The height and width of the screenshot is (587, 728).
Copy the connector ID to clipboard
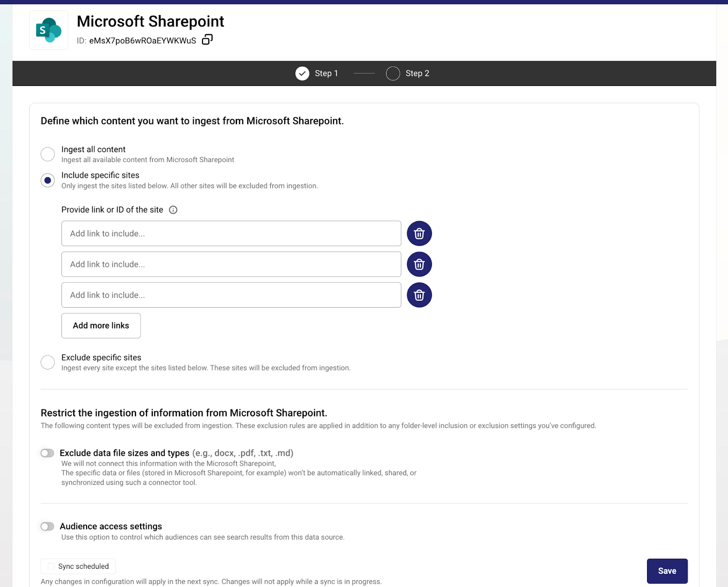(207, 40)
